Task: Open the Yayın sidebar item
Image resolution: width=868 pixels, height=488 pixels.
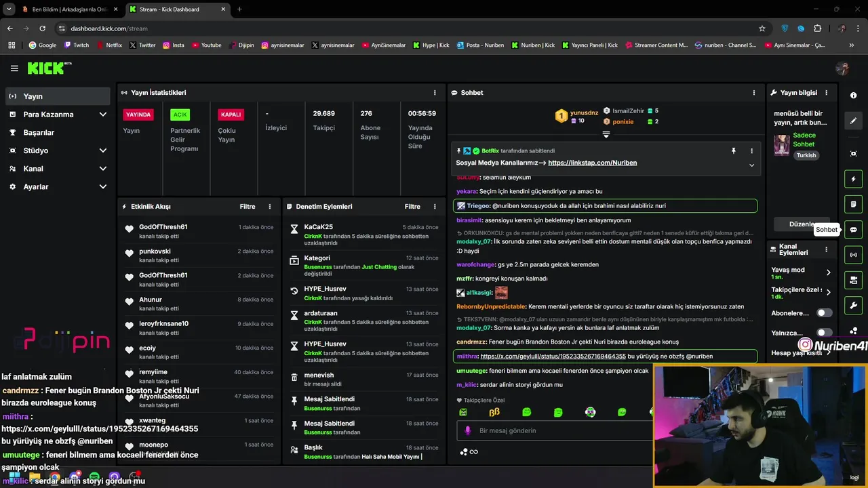Action: point(58,96)
